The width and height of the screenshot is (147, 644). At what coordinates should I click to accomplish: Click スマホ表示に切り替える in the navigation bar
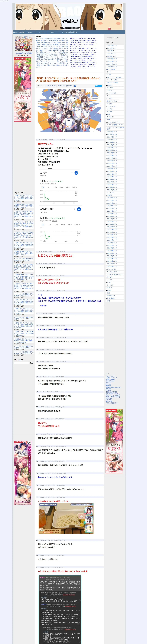click(70, 32)
